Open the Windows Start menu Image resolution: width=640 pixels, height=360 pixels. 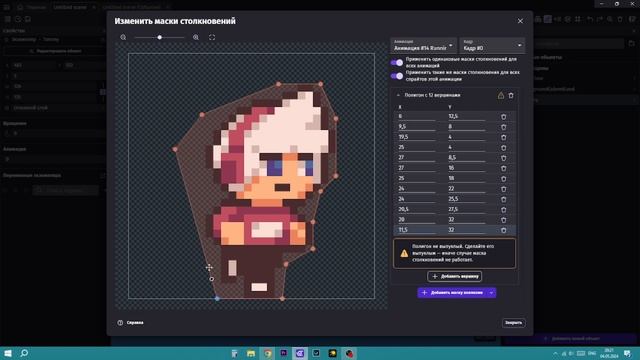point(7,353)
